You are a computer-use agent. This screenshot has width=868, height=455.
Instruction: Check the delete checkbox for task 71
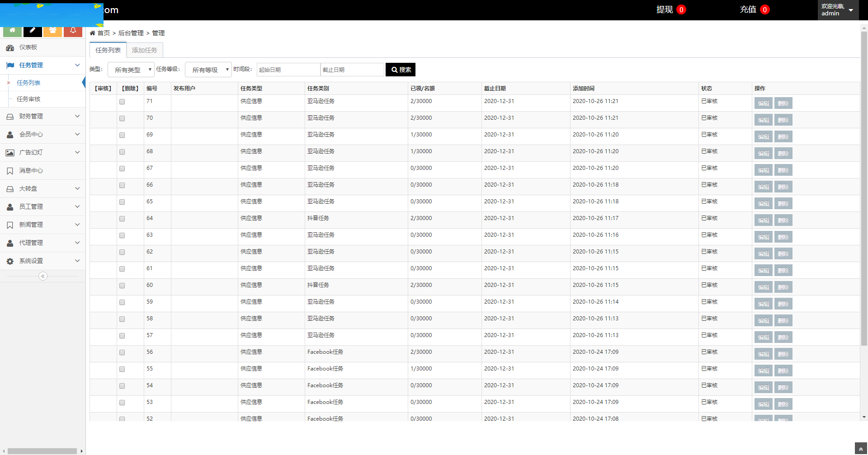pyautogui.click(x=122, y=102)
